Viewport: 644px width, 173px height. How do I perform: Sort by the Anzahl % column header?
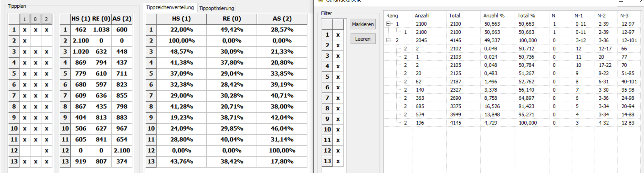click(x=494, y=16)
